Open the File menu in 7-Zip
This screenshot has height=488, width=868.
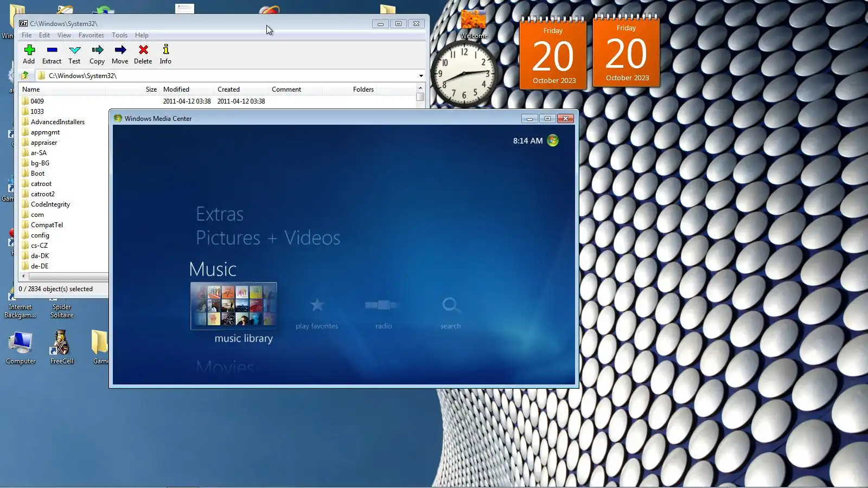(x=27, y=35)
